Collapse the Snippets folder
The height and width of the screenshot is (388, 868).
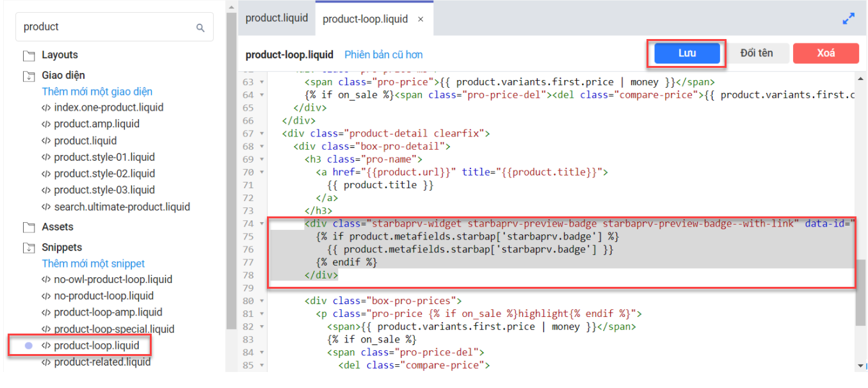tap(29, 248)
